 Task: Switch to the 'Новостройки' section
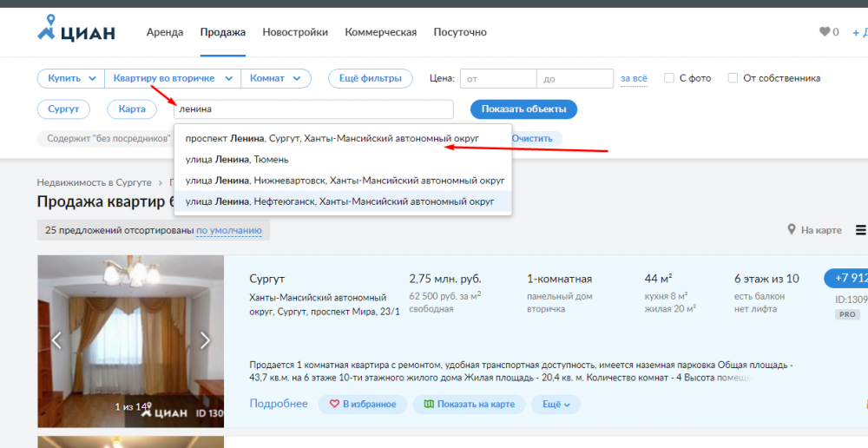295,32
